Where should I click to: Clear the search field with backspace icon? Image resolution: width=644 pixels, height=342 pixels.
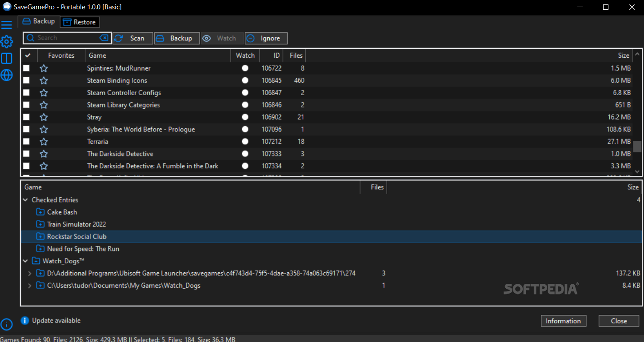[x=104, y=38]
